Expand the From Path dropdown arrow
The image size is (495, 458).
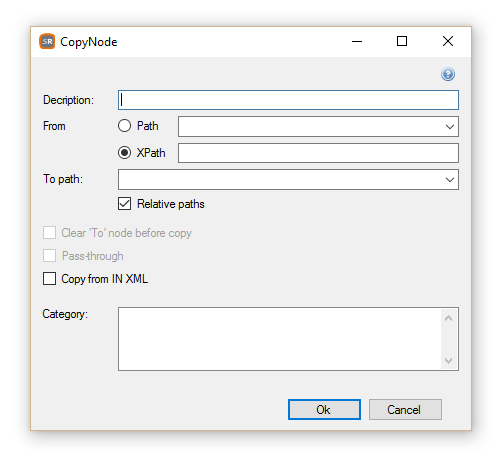click(x=450, y=127)
